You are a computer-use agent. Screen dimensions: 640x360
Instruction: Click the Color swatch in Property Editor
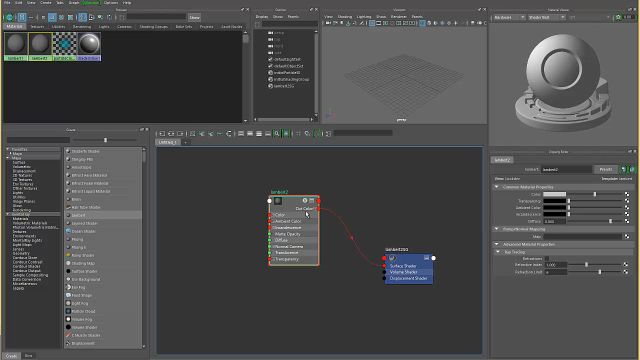point(554,194)
